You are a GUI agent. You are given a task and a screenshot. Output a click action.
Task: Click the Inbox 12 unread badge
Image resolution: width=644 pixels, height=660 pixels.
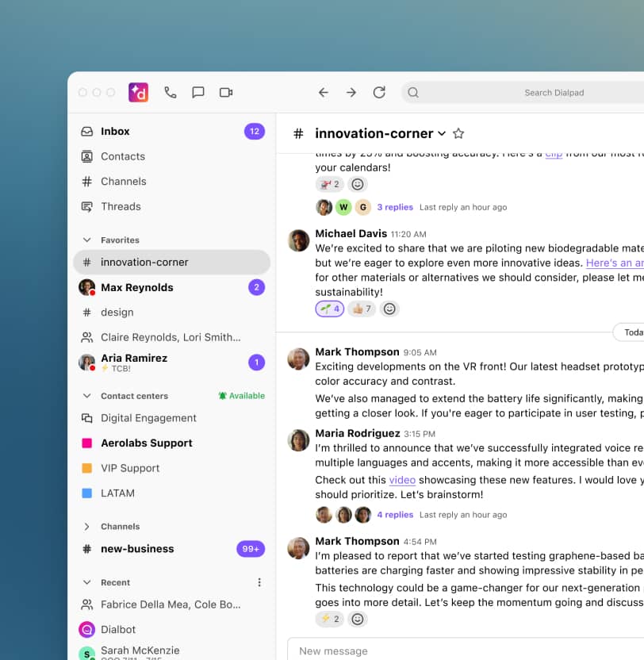point(255,132)
